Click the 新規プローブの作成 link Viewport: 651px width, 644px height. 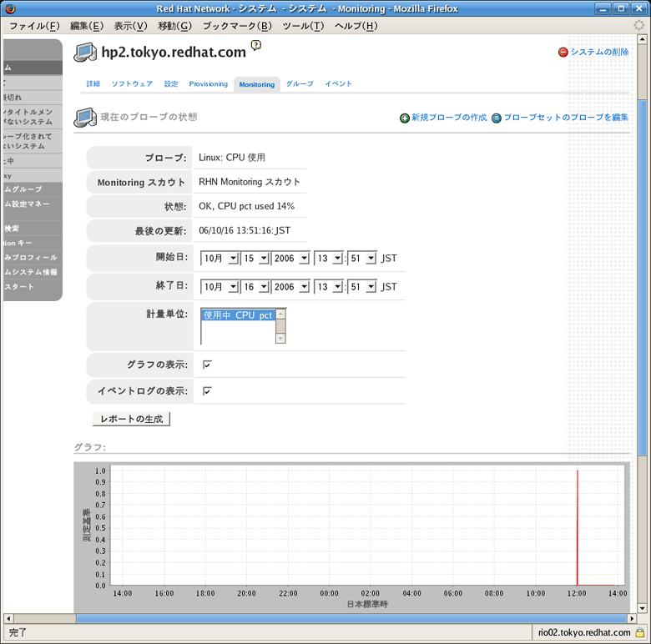tap(449, 118)
